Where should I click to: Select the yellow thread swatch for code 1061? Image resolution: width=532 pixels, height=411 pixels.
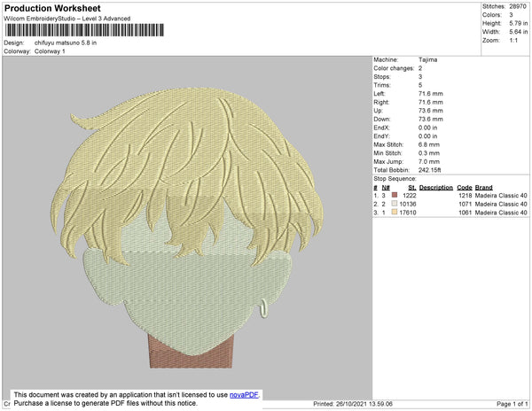tap(395, 212)
